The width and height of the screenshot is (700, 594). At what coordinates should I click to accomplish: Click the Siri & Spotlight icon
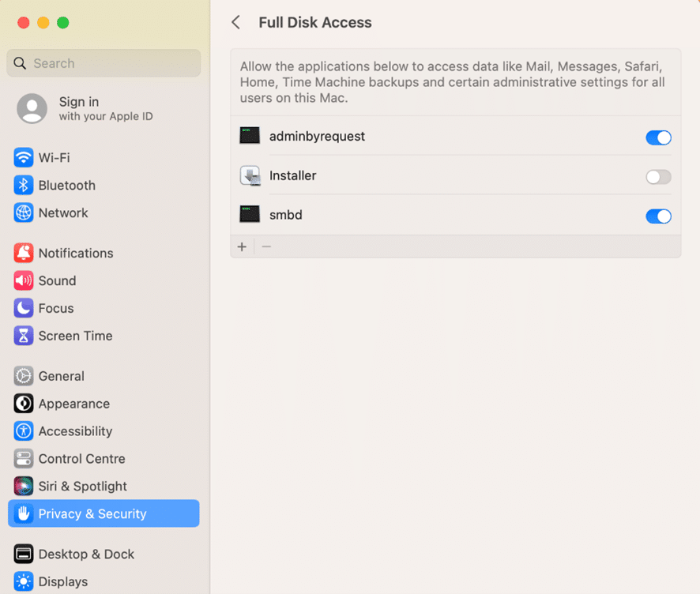point(23,486)
